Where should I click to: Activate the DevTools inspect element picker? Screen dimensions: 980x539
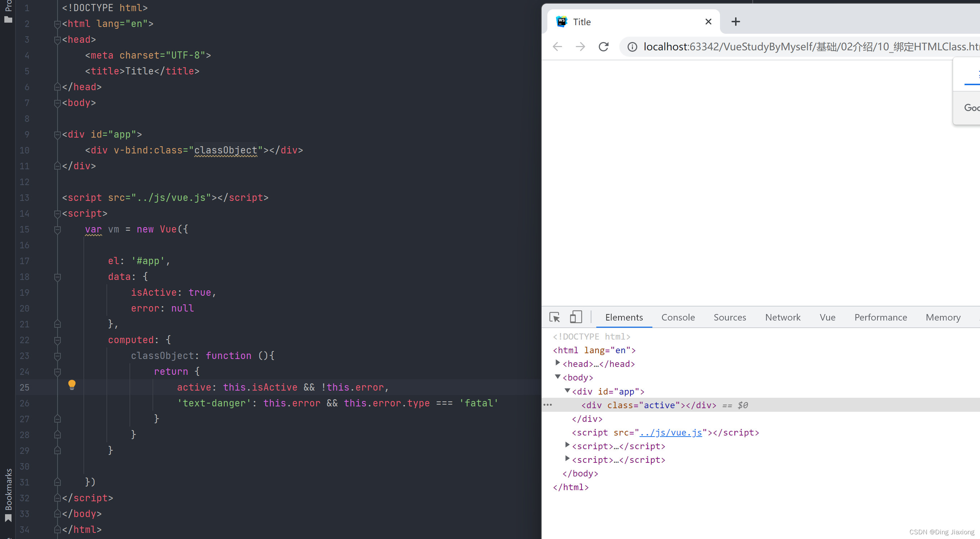tap(554, 317)
